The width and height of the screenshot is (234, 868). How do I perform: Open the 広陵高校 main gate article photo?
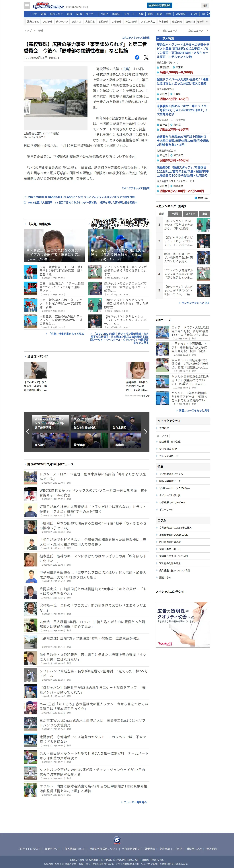point(55,98)
